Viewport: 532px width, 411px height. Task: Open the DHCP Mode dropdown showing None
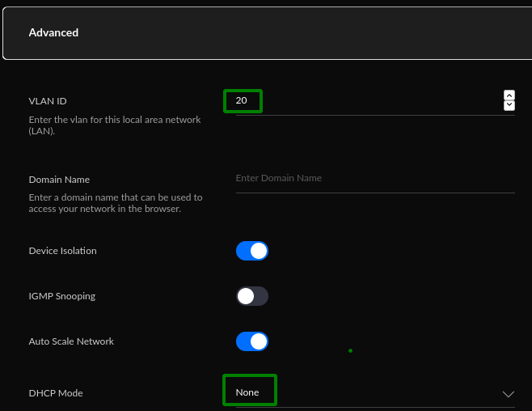[x=250, y=392]
